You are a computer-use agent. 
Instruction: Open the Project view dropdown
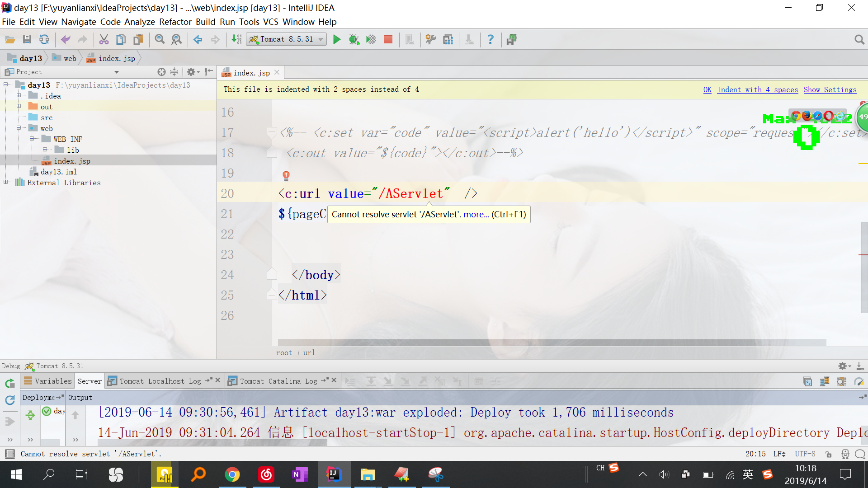point(117,72)
